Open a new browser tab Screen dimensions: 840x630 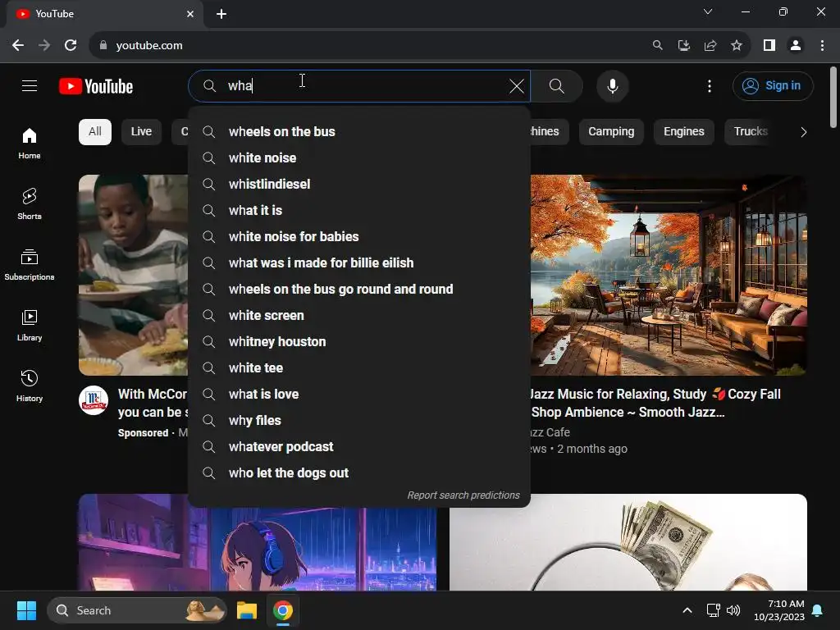(221, 14)
